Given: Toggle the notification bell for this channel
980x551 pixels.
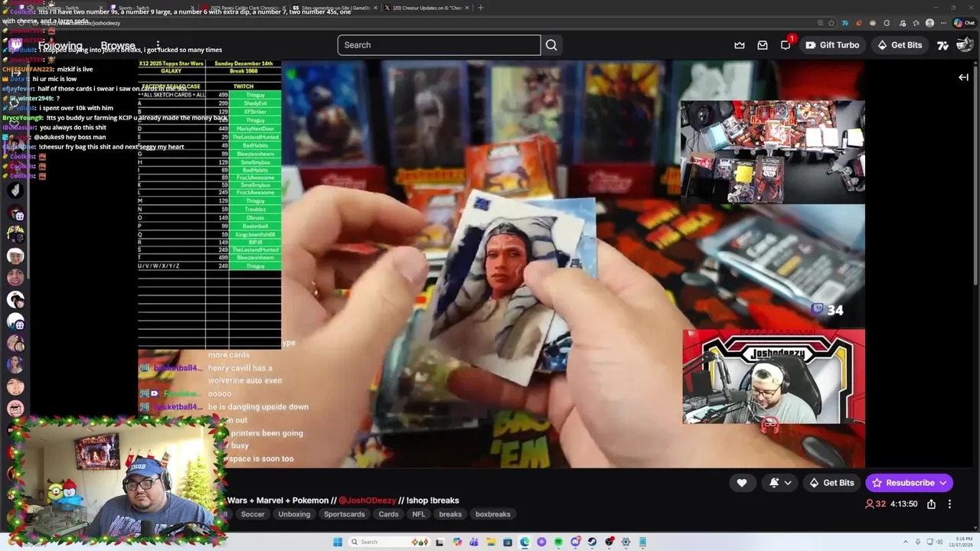Looking at the screenshot, I should pos(774,483).
